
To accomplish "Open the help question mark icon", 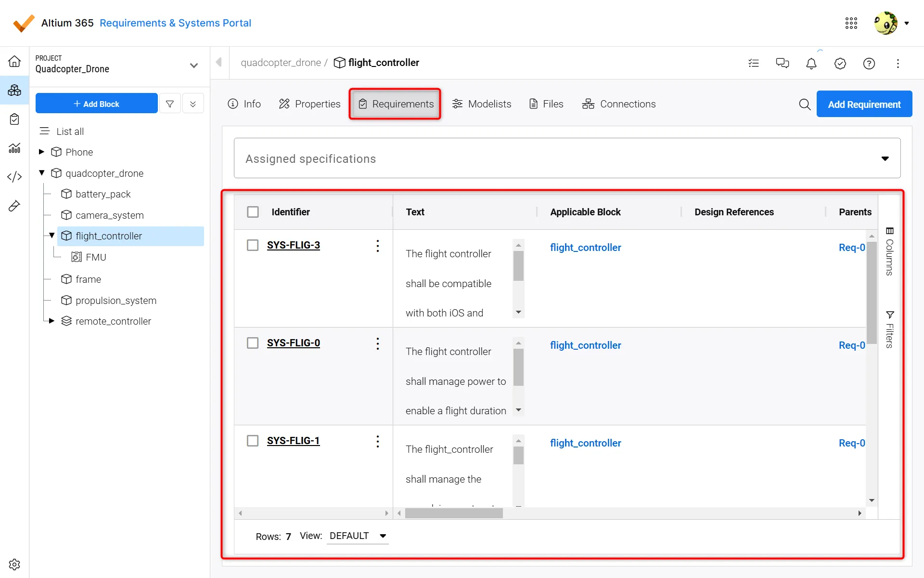I will pyautogui.click(x=869, y=64).
